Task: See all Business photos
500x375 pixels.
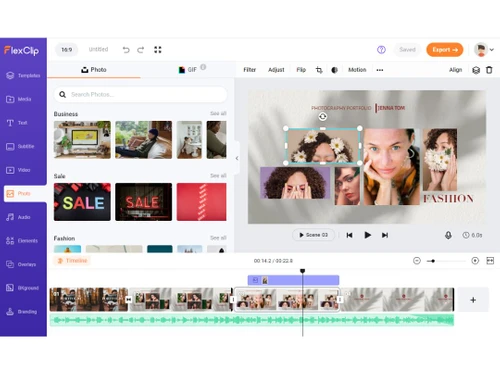Action: point(218,113)
